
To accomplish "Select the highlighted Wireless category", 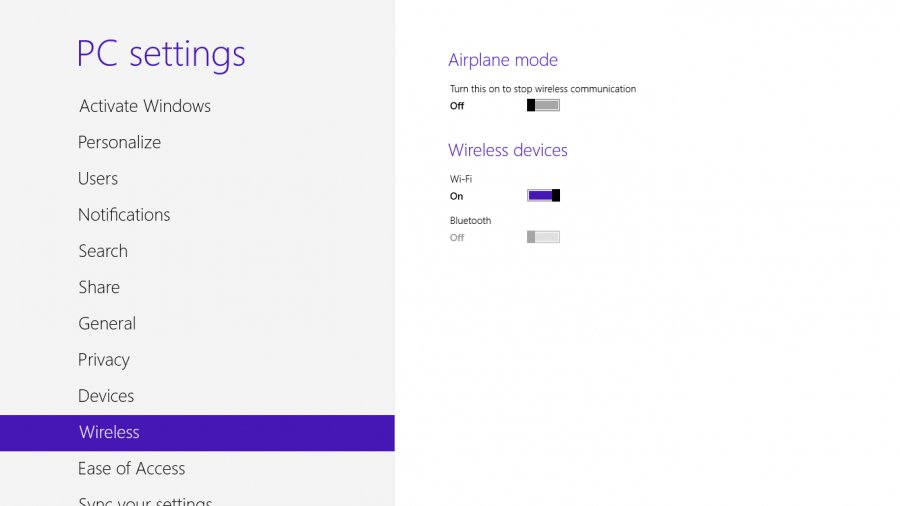I will point(197,433).
